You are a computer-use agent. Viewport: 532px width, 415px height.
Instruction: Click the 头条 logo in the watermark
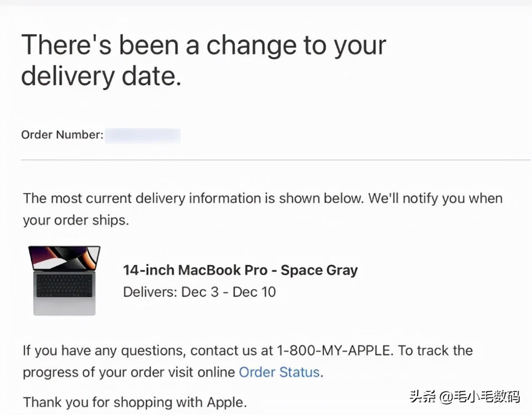click(423, 397)
